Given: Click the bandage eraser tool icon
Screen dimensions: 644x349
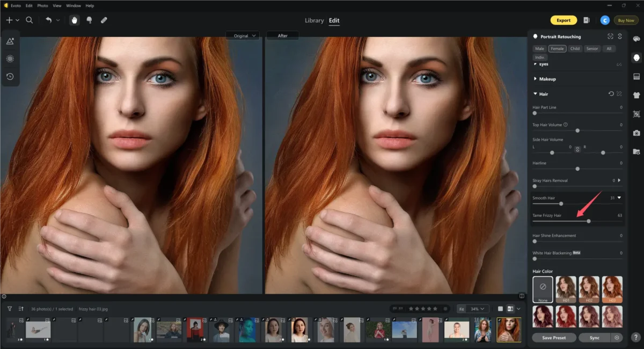Looking at the screenshot, I should [x=104, y=20].
